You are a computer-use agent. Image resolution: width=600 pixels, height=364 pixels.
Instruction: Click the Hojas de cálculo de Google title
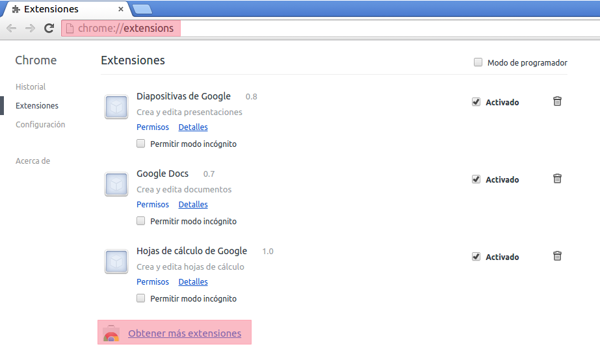(192, 251)
